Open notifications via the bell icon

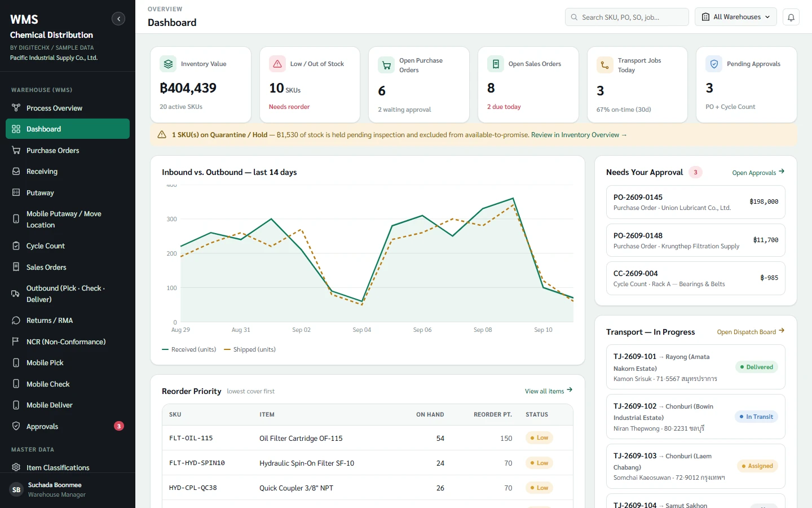pos(791,17)
